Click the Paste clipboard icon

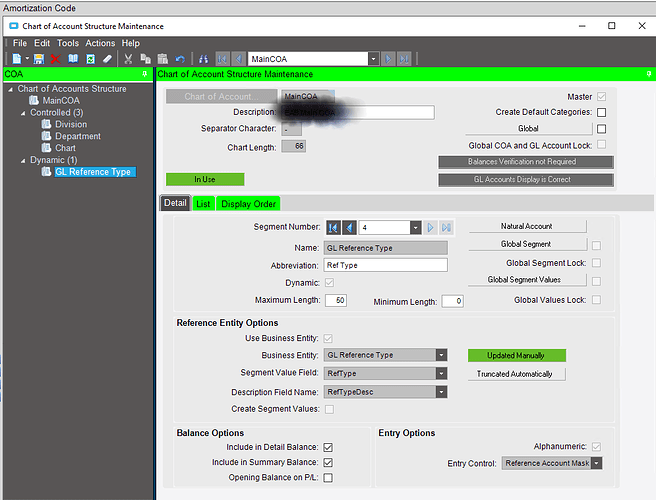click(x=163, y=59)
